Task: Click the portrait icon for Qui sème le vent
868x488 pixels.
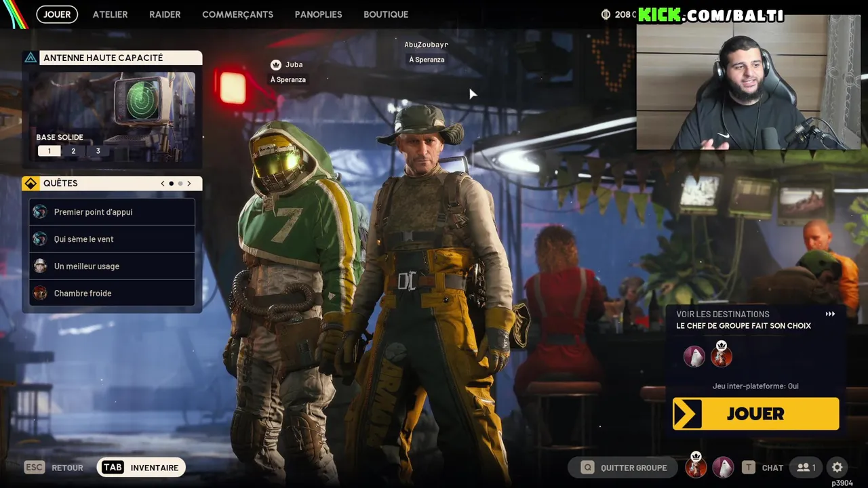Action: pos(40,239)
